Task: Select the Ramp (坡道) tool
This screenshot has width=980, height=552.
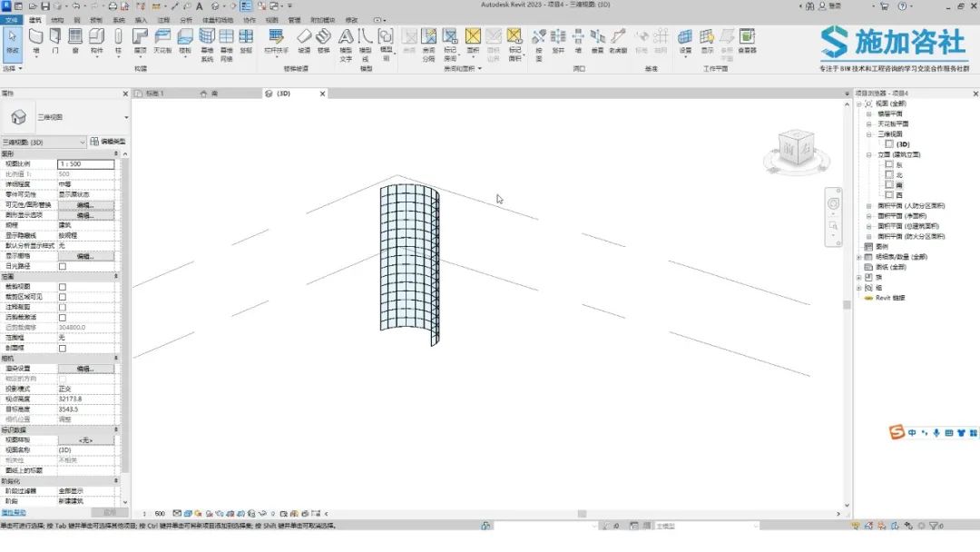Action: click(x=304, y=41)
